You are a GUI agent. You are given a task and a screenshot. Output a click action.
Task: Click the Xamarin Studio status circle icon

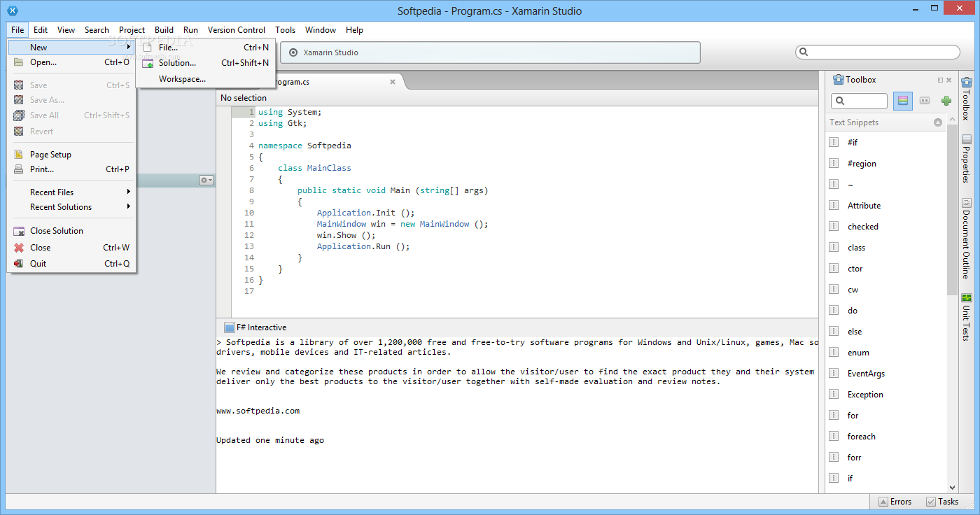pyautogui.click(x=293, y=52)
